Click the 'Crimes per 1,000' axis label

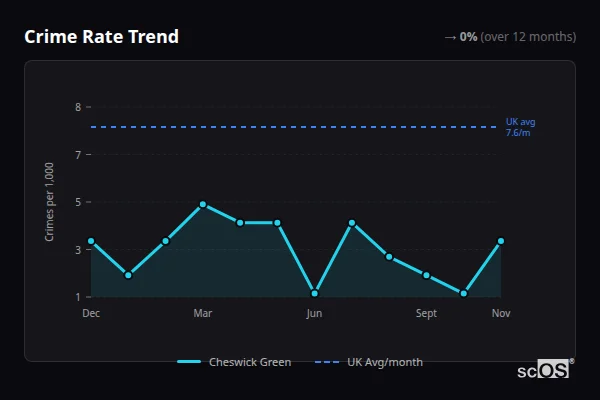click(x=49, y=202)
